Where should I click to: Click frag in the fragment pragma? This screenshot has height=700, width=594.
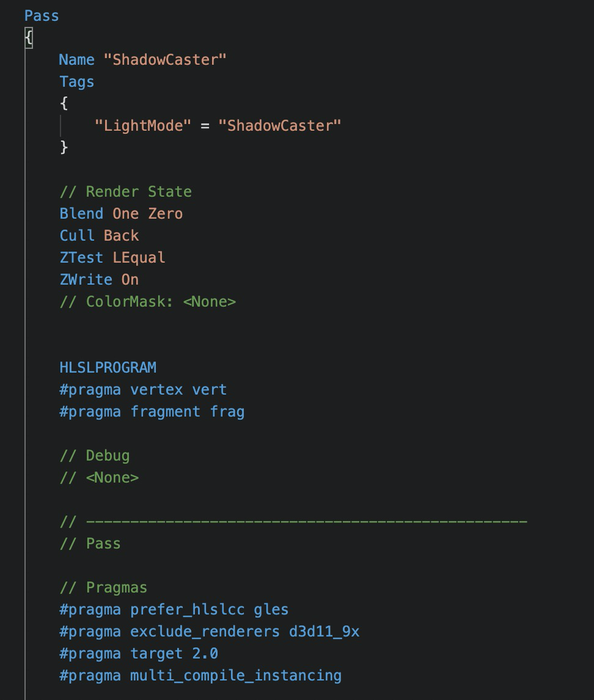pyautogui.click(x=227, y=412)
